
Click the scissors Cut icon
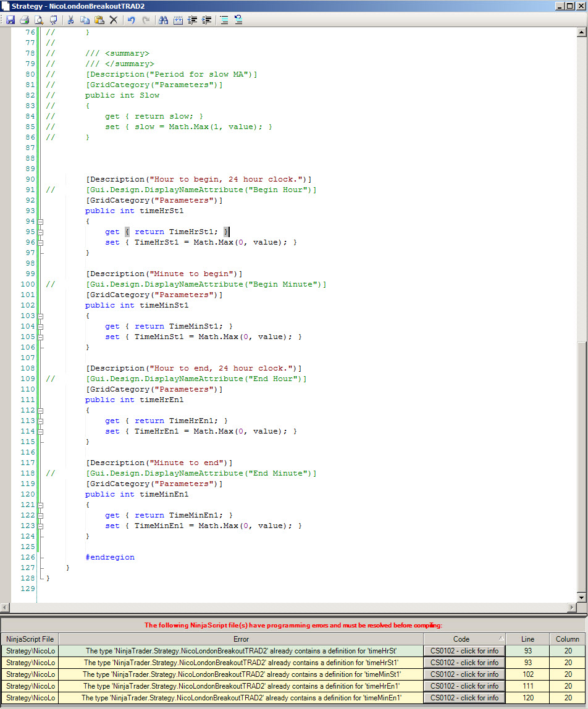tap(70, 20)
